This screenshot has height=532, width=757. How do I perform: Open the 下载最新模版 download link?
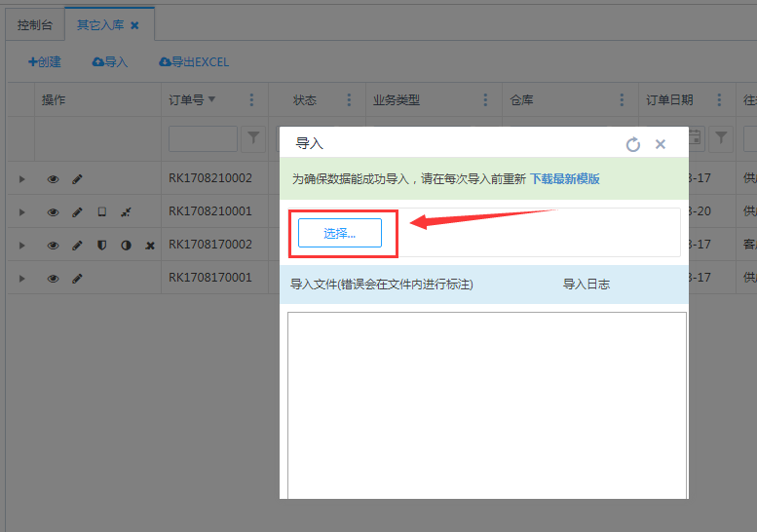pos(564,179)
